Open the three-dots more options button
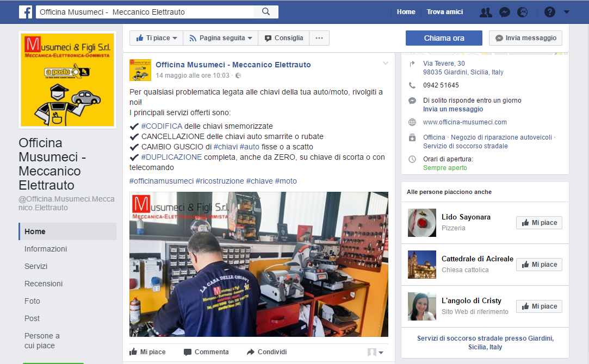 (319, 38)
